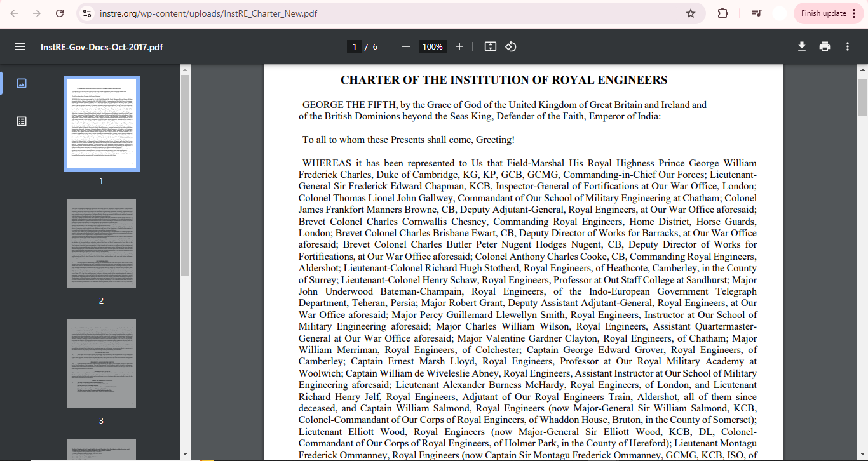The image size is (868, 461).
Task: Show the page thumbnails panel
Action: (22, 83)
